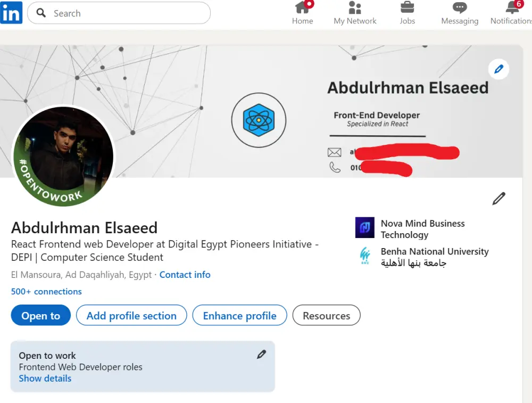
Task: Expand Open to work details via Show details
Action: [x=45, y=378]
